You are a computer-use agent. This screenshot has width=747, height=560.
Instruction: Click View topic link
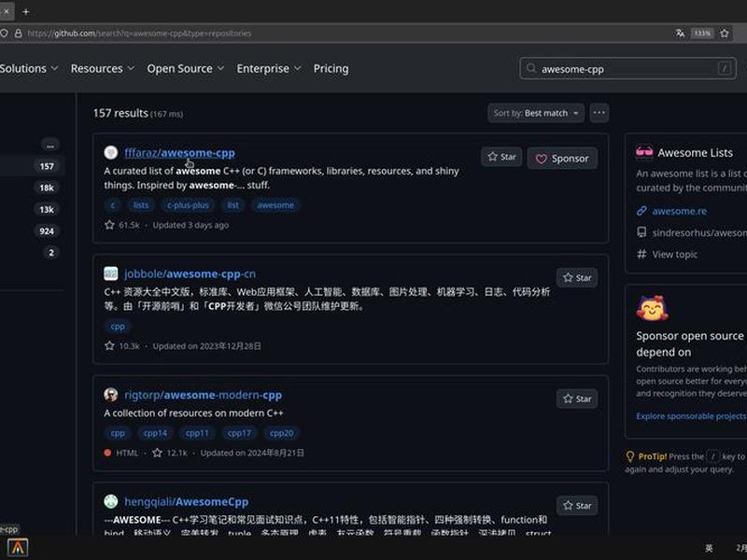tap(674, 254)
